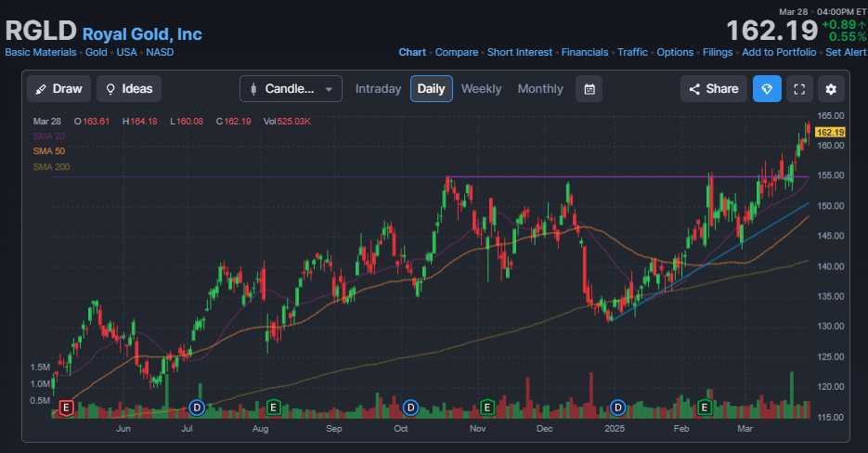The height and width of the screenshot is (453, 868).
Task: Click the earnings marker near Nov
Action: coord(487,408)
